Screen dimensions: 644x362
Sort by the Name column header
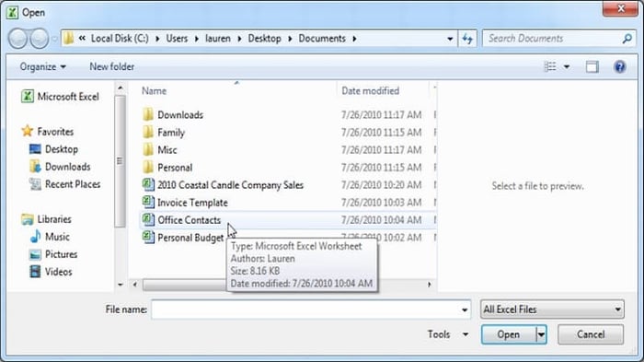click(x=154, y=90)
